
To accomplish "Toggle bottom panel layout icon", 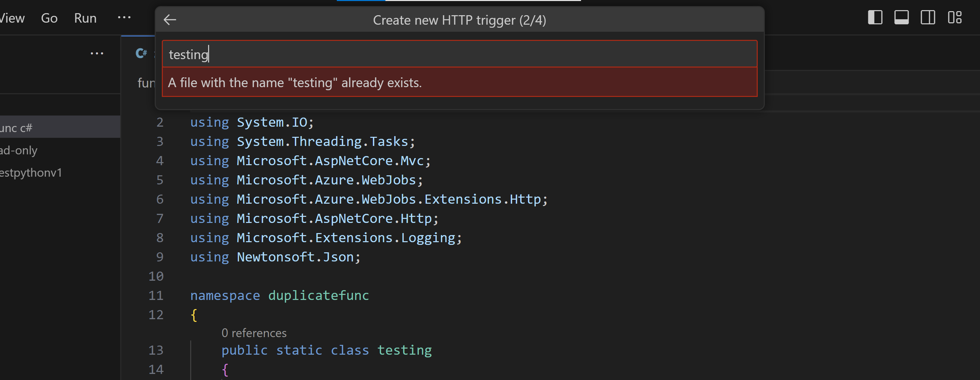I will [x=901, y=18].
